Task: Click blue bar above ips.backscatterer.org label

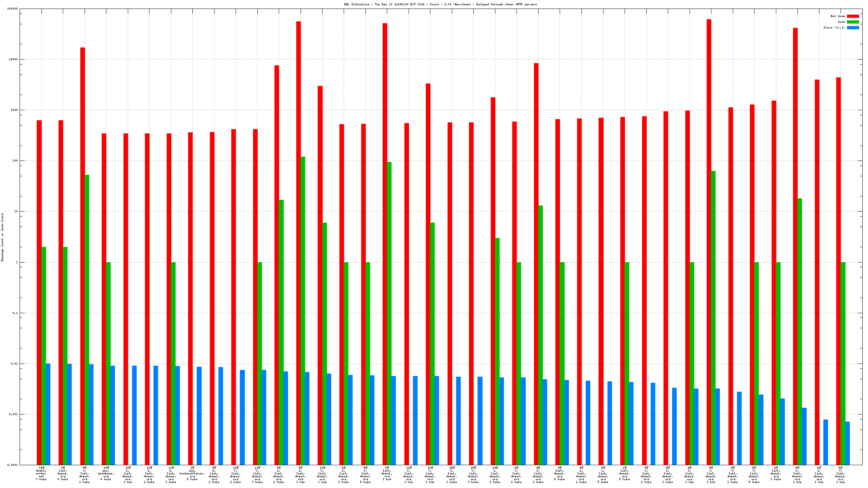Action: (x=199, y=416)
